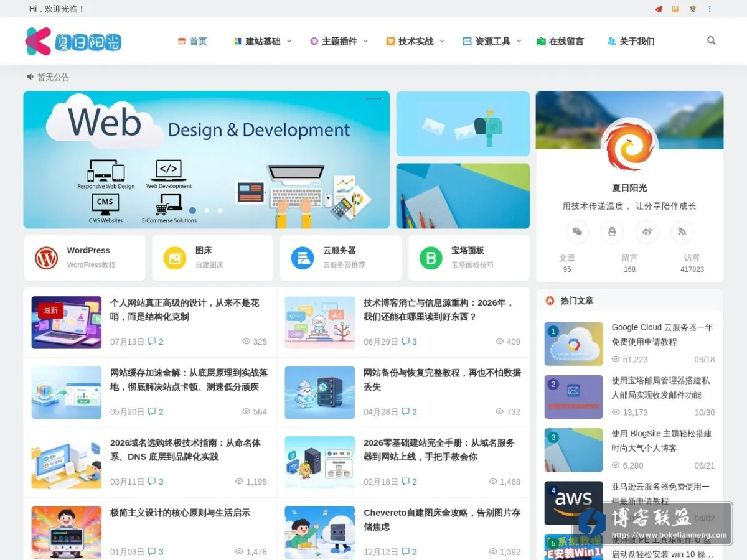Click the RSS feed icon

pyautogui.click(x=682, y=231)
